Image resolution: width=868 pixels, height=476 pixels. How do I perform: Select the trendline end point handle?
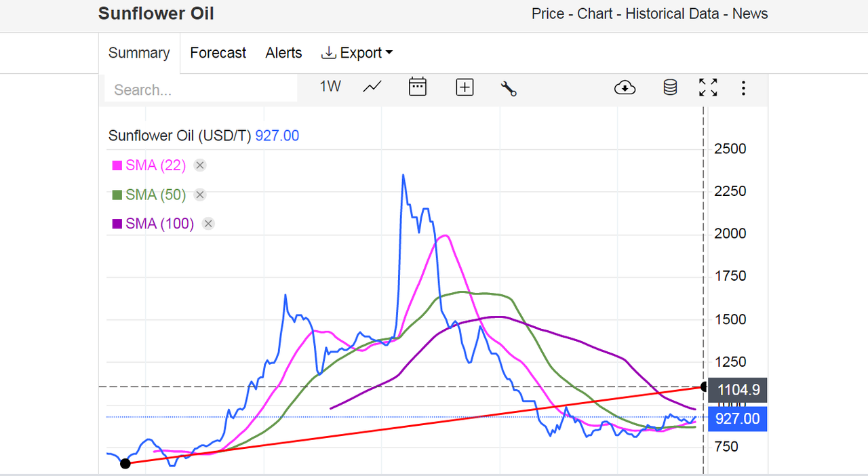[705, 386]
